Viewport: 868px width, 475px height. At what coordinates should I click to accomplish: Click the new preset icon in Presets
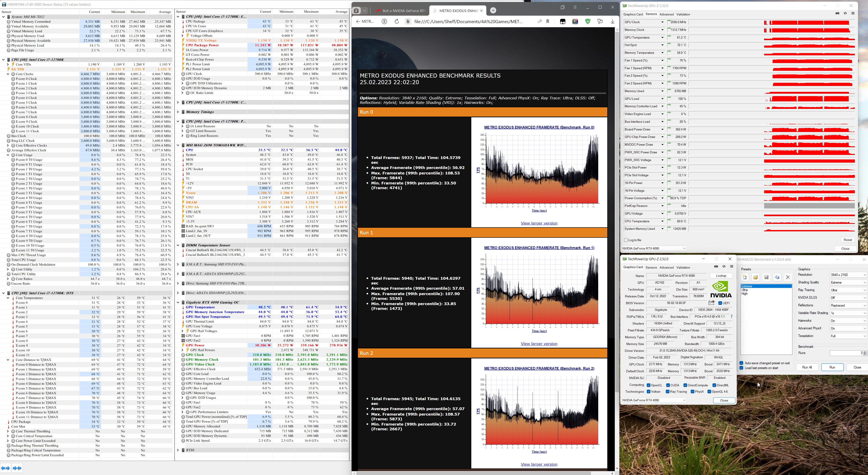click(x=745, y=277)
